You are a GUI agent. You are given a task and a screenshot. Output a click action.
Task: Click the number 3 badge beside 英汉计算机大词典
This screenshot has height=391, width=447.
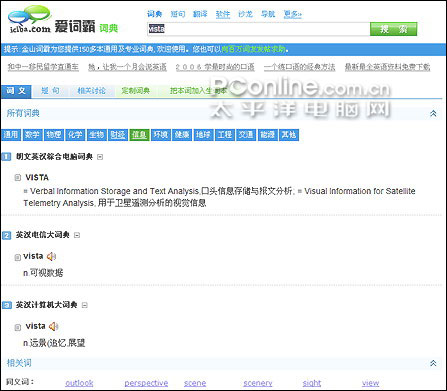coord(6,305)
